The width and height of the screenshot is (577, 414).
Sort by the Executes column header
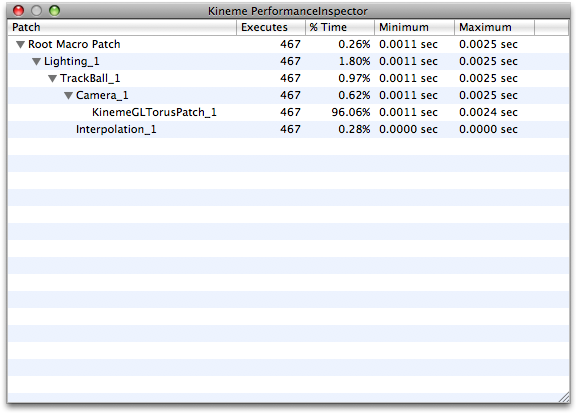pyautogui.click(x=271, y=27)
